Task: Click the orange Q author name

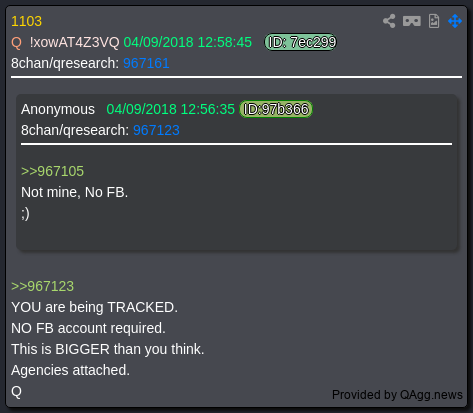Action: [16, 43]
